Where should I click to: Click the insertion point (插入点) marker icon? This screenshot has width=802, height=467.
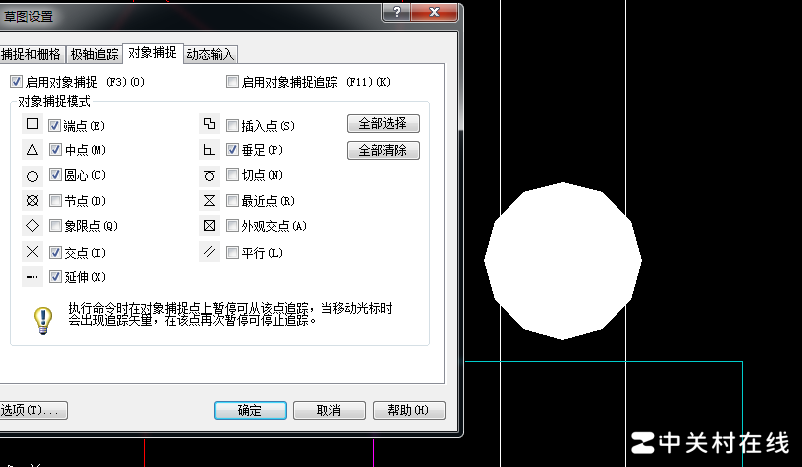pos(209,125)
